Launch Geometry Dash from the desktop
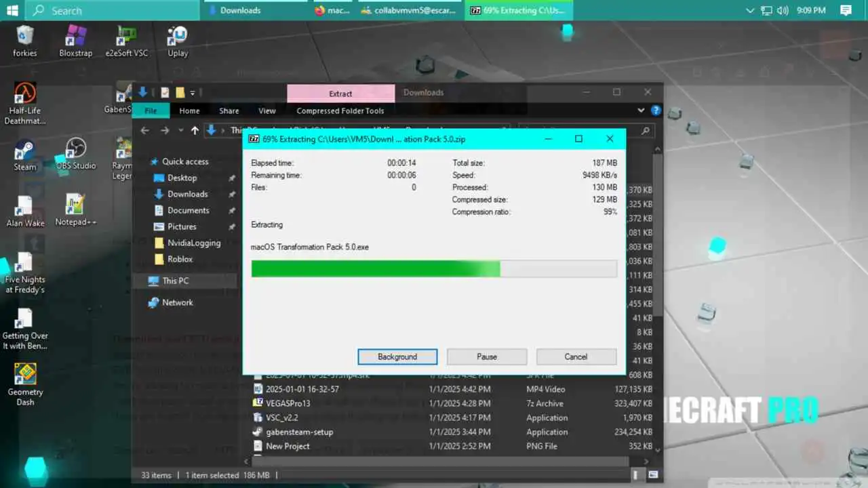Image resolution: width=868 pixels, height=488 pixels. tap(25, 385)
